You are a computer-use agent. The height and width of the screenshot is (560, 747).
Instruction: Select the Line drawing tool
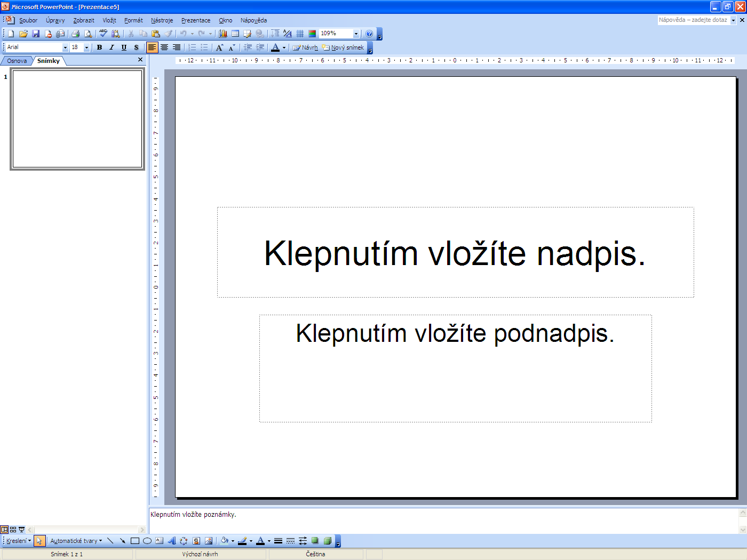pos(110,541)
